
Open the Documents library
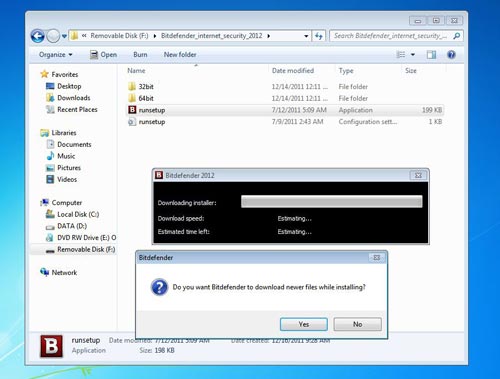pos(69,144)
